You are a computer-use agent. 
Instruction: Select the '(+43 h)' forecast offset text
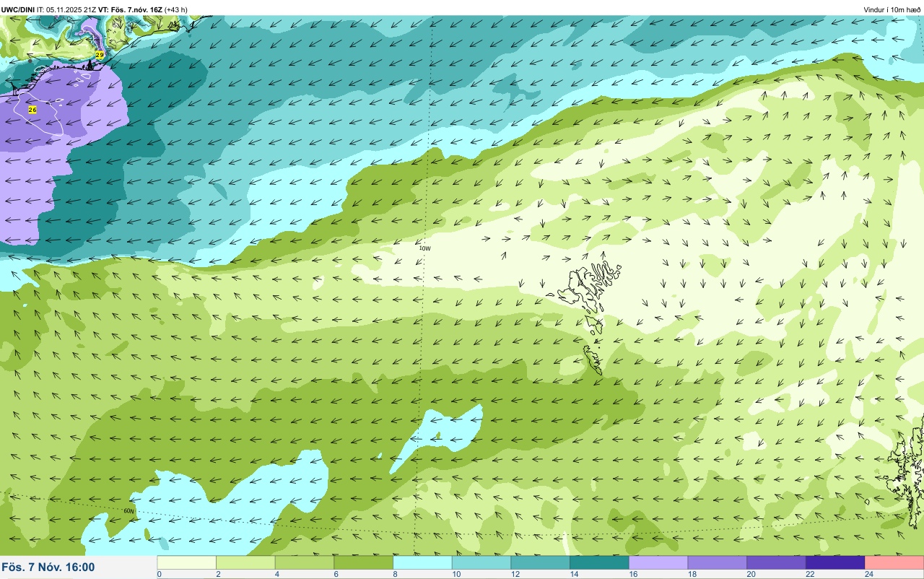click(176, 9)
